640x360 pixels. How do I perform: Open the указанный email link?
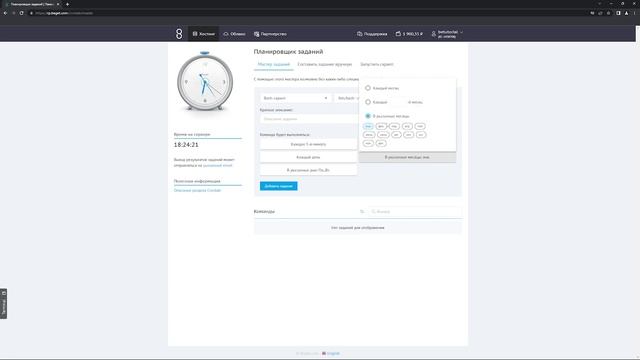(218, 165)
